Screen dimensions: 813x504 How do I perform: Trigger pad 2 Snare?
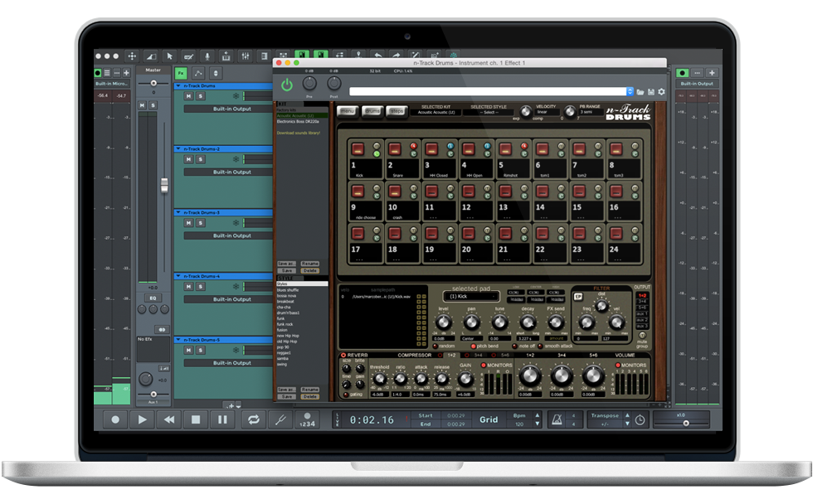point(395,149)
